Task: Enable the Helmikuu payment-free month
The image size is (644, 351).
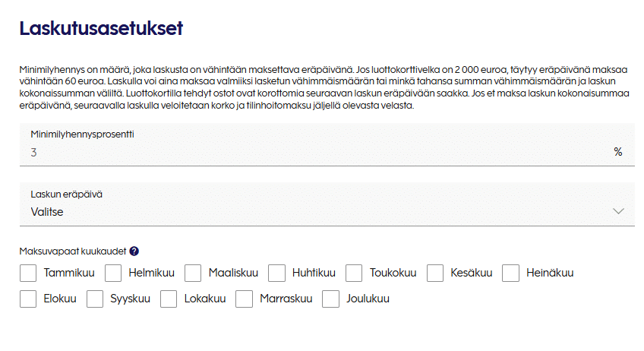Action: (113, 273)
